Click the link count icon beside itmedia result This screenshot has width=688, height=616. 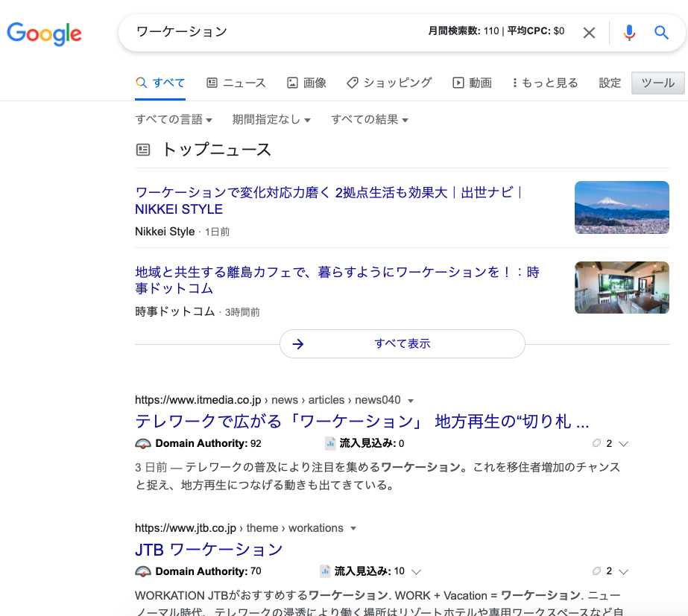596,444
